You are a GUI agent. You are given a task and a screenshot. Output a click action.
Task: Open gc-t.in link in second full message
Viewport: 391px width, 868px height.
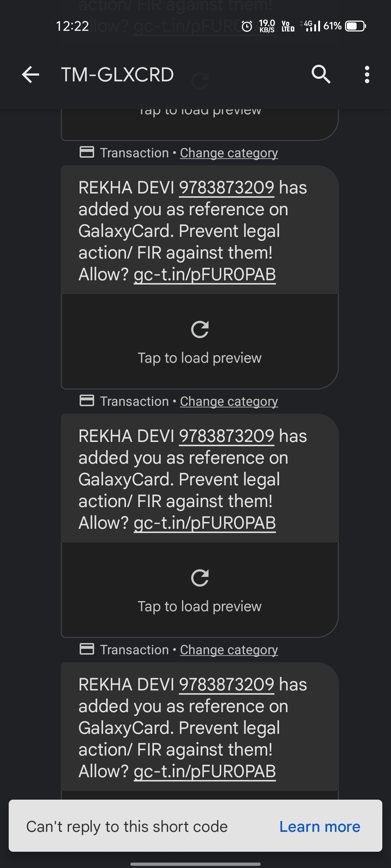point(205,523)
